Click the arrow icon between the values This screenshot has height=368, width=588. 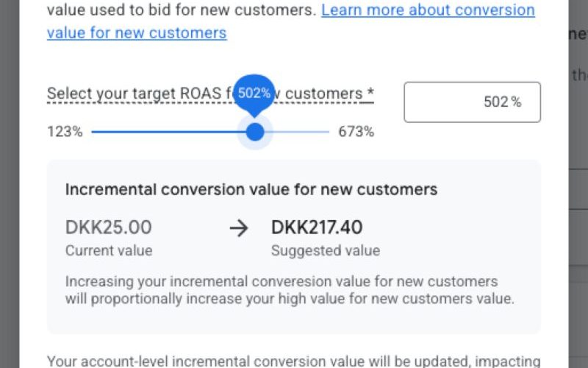[239, 228]
